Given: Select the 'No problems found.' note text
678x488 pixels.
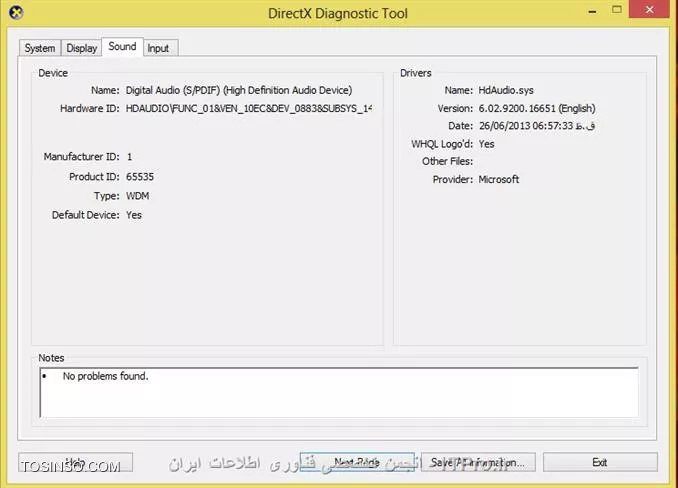Looking at the screenshot, I should coord(106,376).
